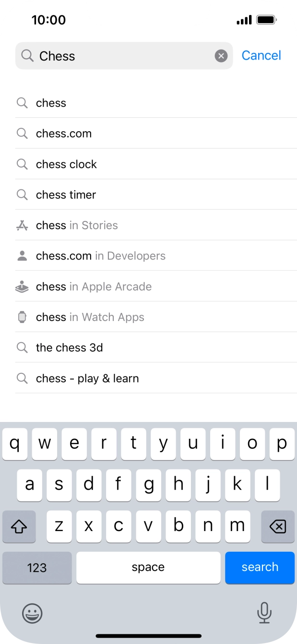
Task: Tap the Developers person icon next to chess.com
Action: (22, 256)
